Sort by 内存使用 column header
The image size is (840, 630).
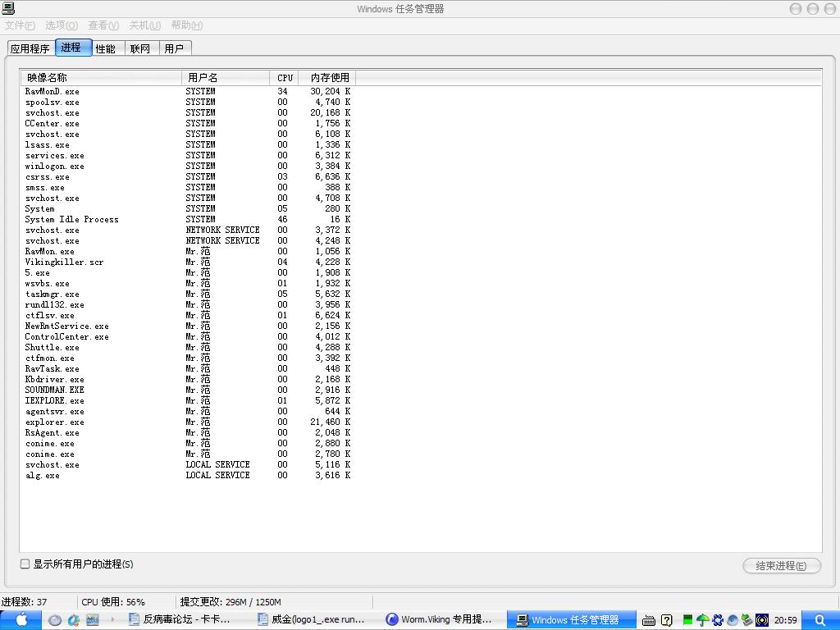click(x=326, y=78)
